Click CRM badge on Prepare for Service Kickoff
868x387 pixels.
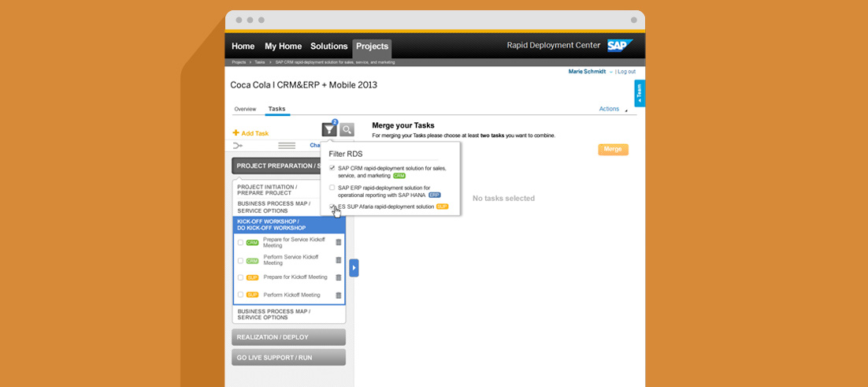click(x=252, y=243)
